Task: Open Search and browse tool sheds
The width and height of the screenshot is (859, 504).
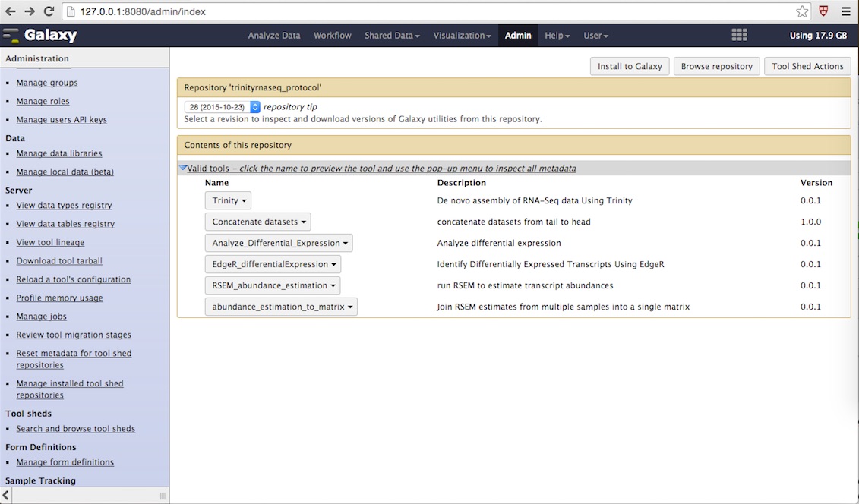Action: point(75,428)
